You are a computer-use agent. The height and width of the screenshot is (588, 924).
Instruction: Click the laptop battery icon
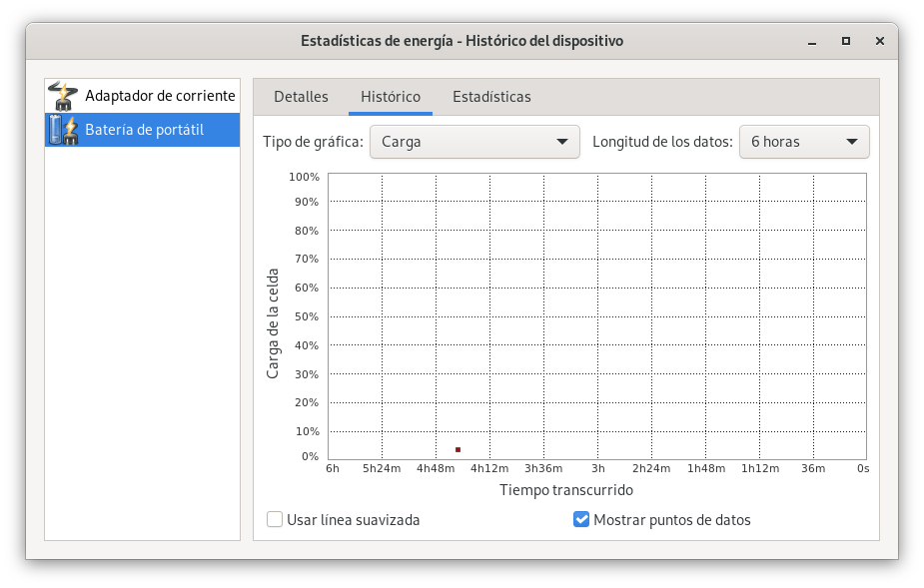point(64,130)
